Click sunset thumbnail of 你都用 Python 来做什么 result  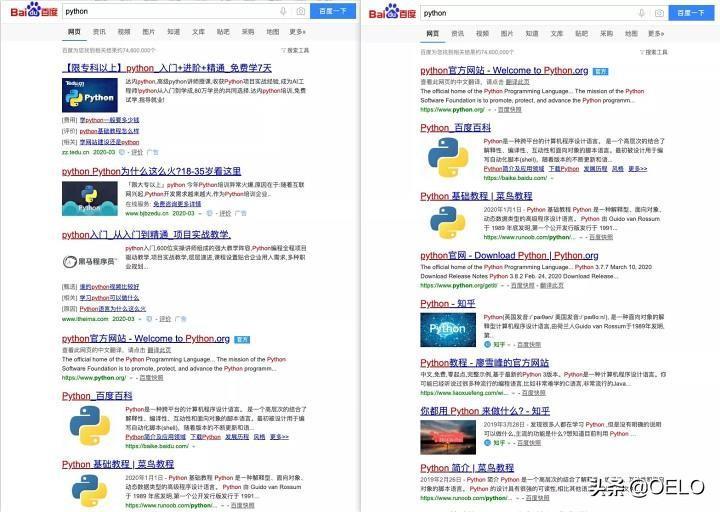(448, 437)
